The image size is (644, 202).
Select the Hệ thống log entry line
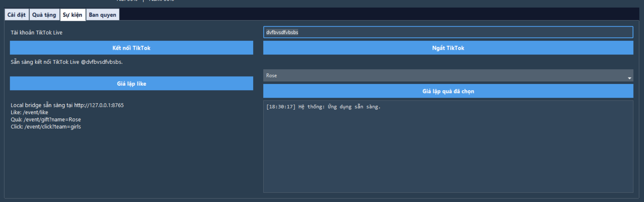(323, 107)
